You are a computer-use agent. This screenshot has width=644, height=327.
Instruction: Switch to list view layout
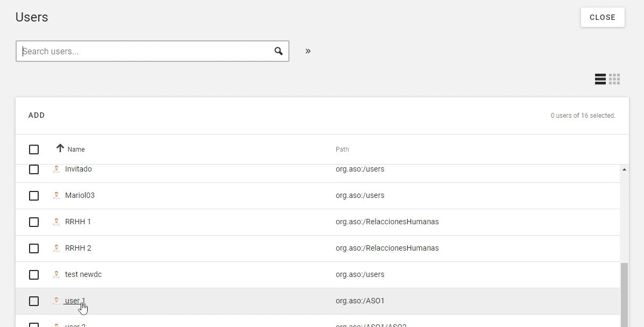[x=600, y=79]
